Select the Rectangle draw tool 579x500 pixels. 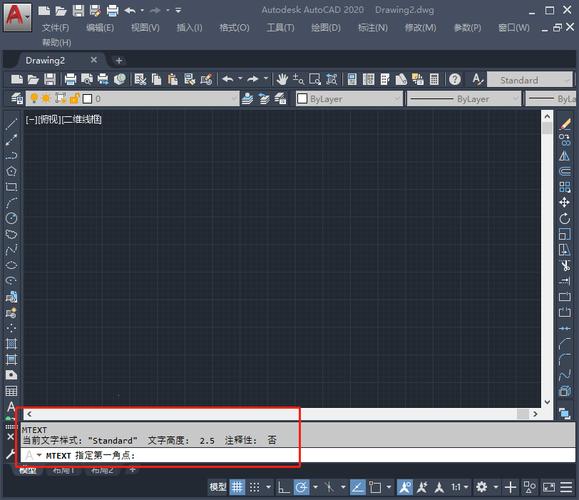coord(11,186)
